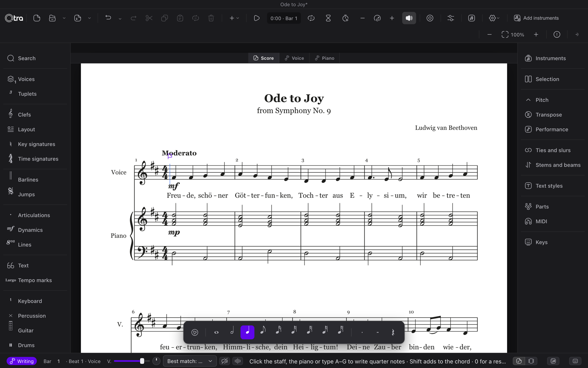
Task: Click the fit-to-screen zoom icon
Action: (505, 35)
